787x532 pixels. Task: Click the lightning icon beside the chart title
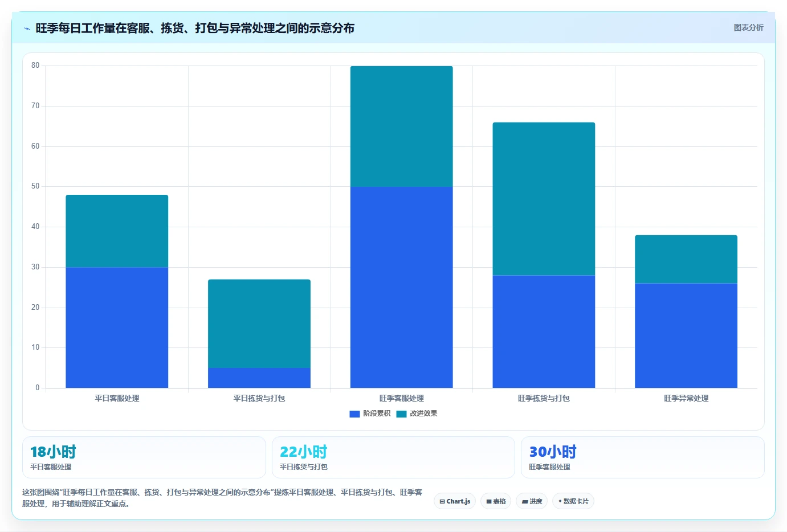tap(27, 28)
